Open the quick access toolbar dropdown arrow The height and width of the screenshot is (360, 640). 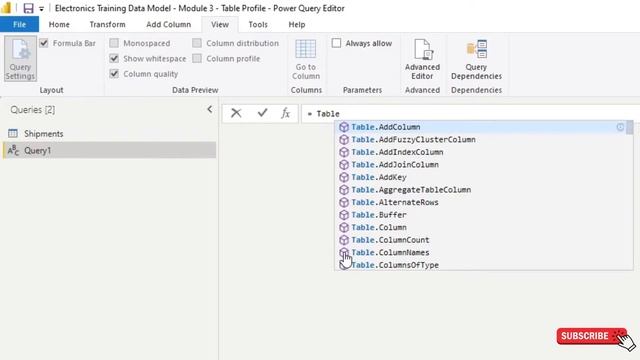pos(41,9)
